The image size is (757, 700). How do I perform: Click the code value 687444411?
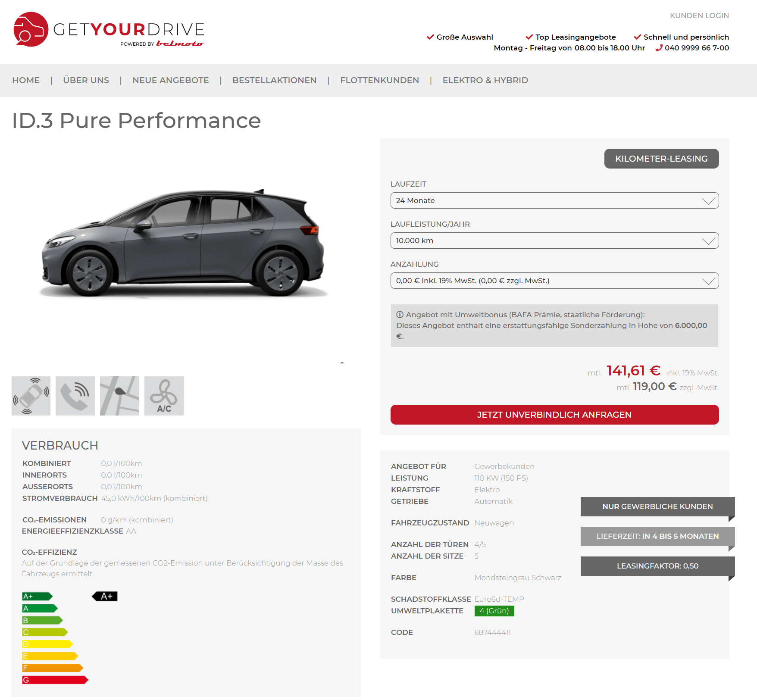coord(492,632)
